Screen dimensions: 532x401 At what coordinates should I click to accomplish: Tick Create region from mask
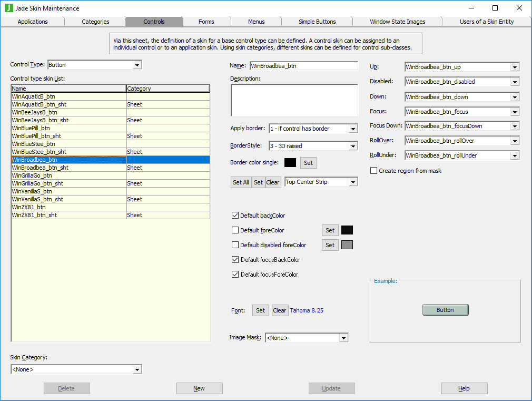coord(374,171)
